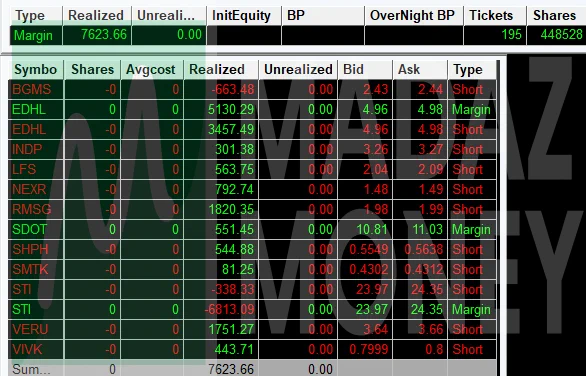Click the account Unreali... column header

click(x=169, y=16)
